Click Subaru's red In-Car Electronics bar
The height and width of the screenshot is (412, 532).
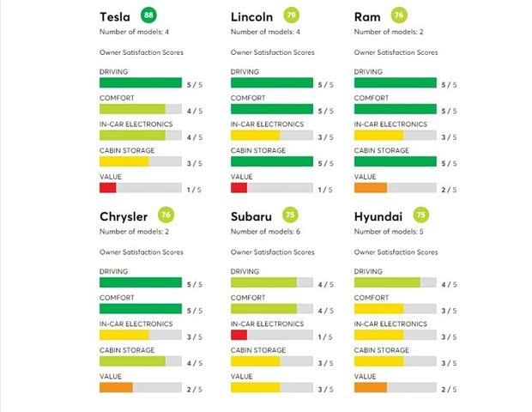click(x=239, y=335)
